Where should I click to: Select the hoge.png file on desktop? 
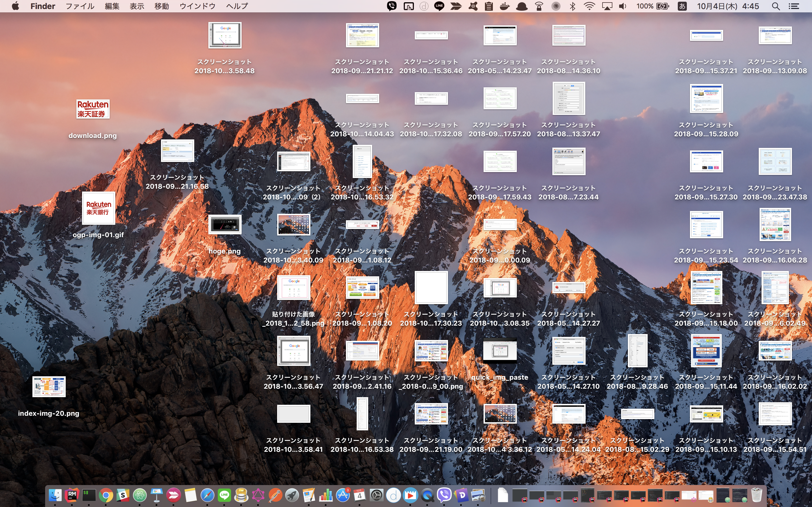pos(224,225)
